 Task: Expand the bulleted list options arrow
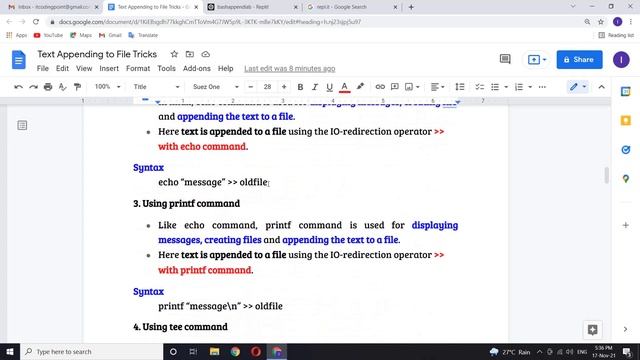pyautogui.click(x=506, y=87)
